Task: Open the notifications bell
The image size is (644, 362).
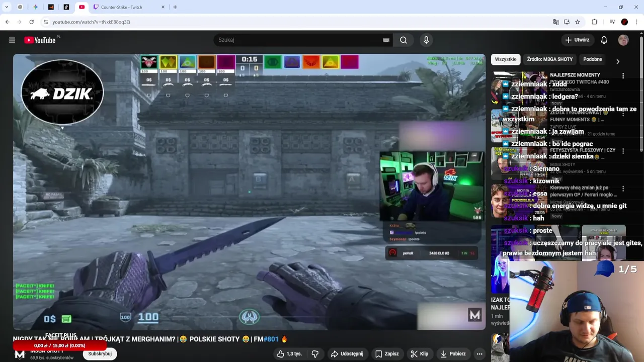Action: click(604, 40)
